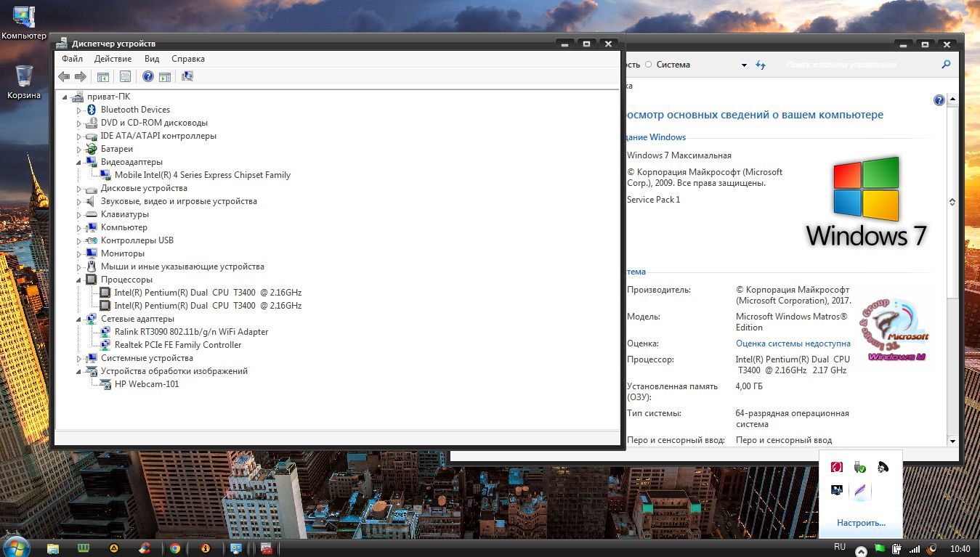Click the refresh arrows in the System window
Viewport: 980px width, 557px height.
click(x=761, y=65)
